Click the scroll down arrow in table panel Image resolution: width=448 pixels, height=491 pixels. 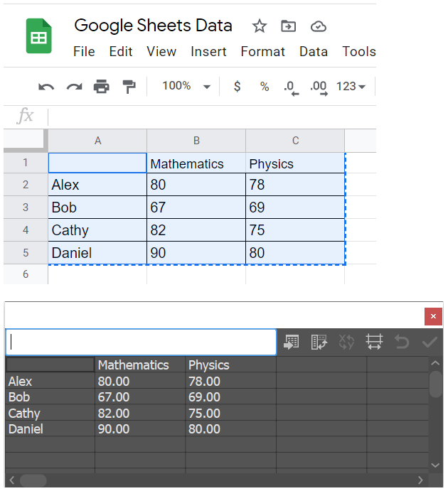(435, 465)
